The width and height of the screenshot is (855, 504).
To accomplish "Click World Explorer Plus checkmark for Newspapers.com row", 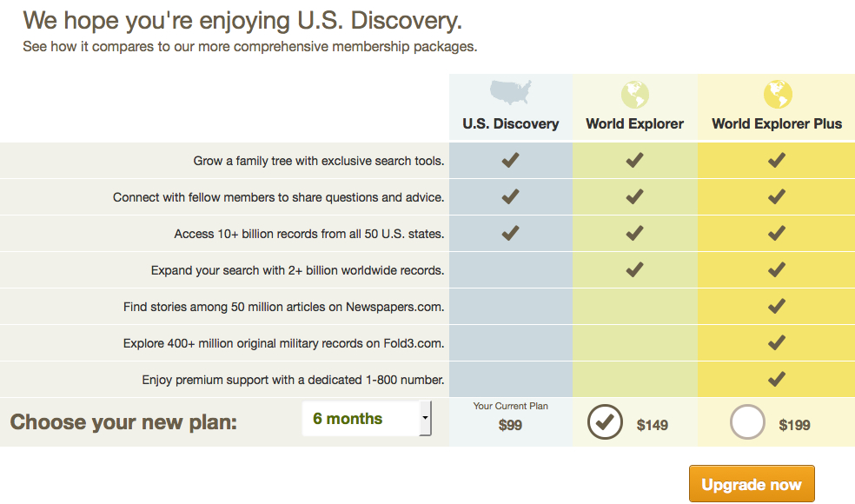I will pyautogui.click(x=777, y=306).
